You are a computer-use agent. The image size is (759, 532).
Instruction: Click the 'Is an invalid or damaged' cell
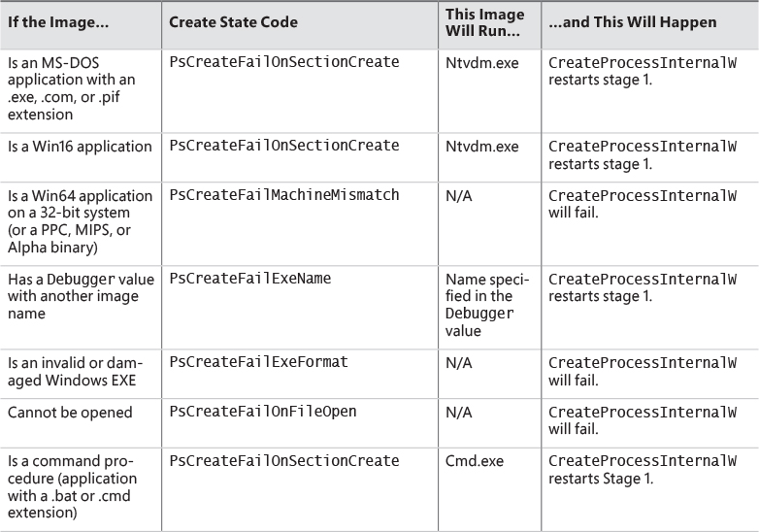pos(72,371)
